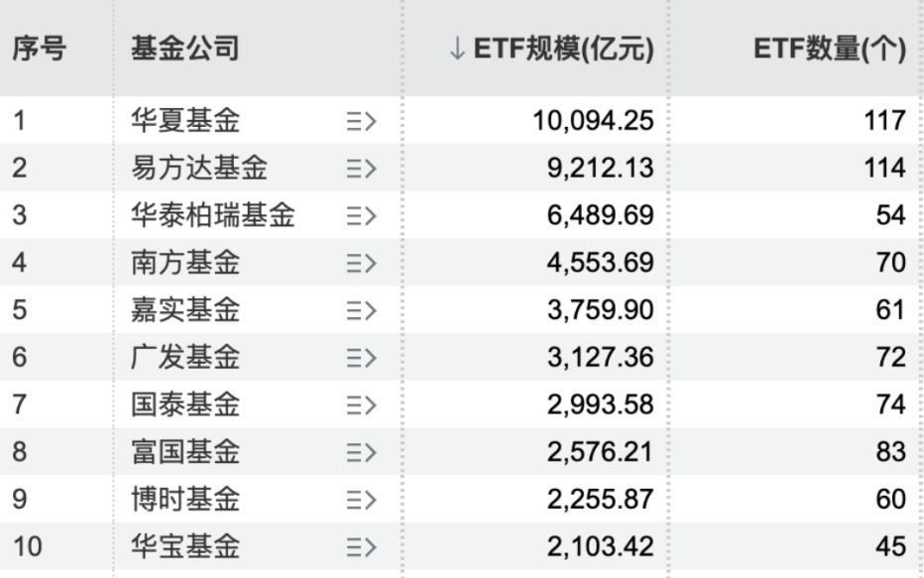924x578 pixels.
Task: Sort by the ETF规模(亿元) column header
Action: 551,50
